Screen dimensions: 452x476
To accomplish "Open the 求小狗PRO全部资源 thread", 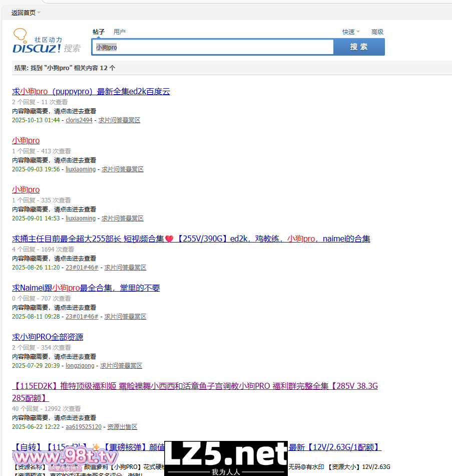I will (48, 337).
